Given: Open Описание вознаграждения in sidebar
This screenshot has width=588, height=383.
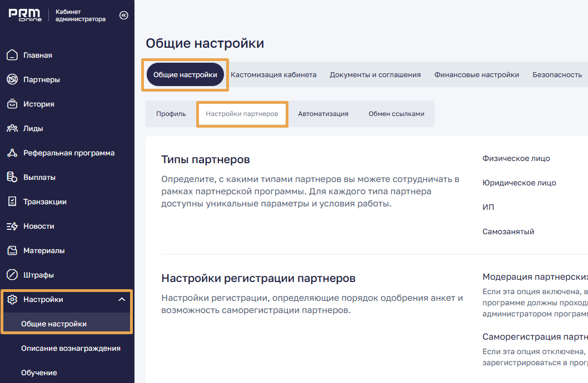Looking at the screenshot, I should 71,348.
